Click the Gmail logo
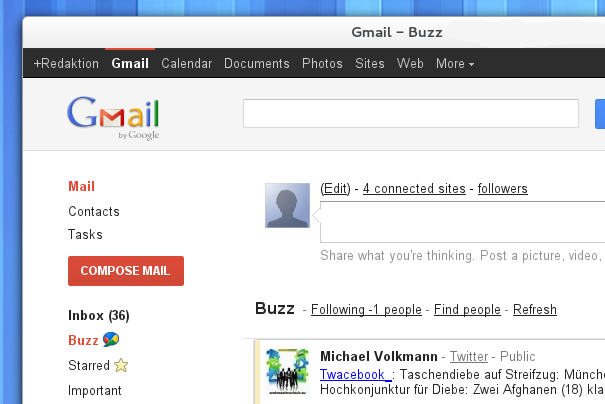The width and height of the screenshot is (605, 404). [x=113, y=117]
